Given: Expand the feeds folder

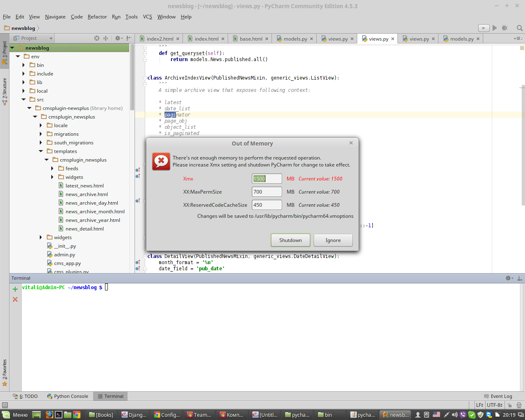Looking at the screenshot, I should point(52,169).
